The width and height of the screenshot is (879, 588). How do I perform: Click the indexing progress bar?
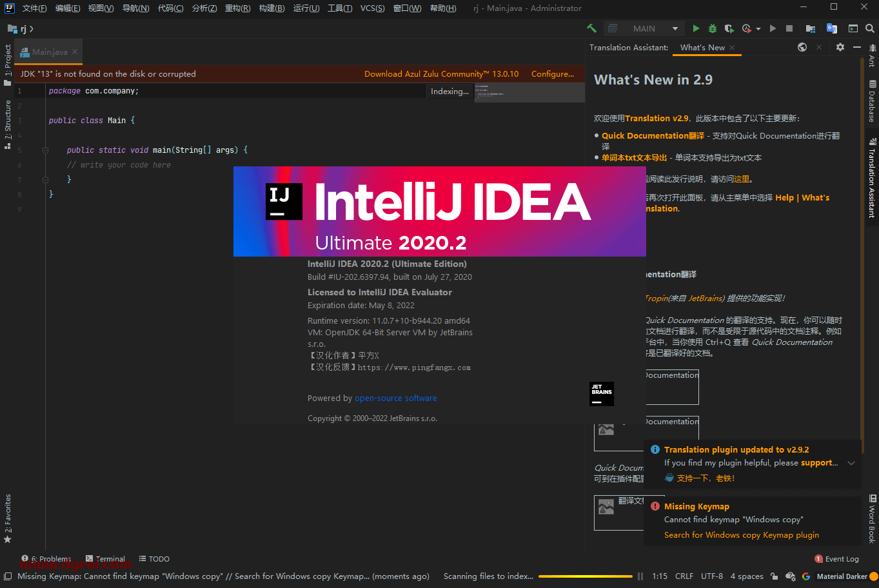click(x=585, y=576)
